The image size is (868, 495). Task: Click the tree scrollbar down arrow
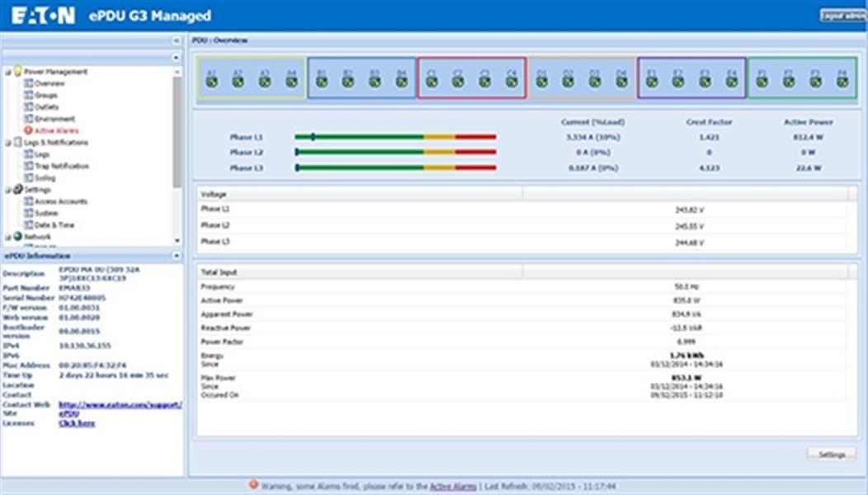177,241
